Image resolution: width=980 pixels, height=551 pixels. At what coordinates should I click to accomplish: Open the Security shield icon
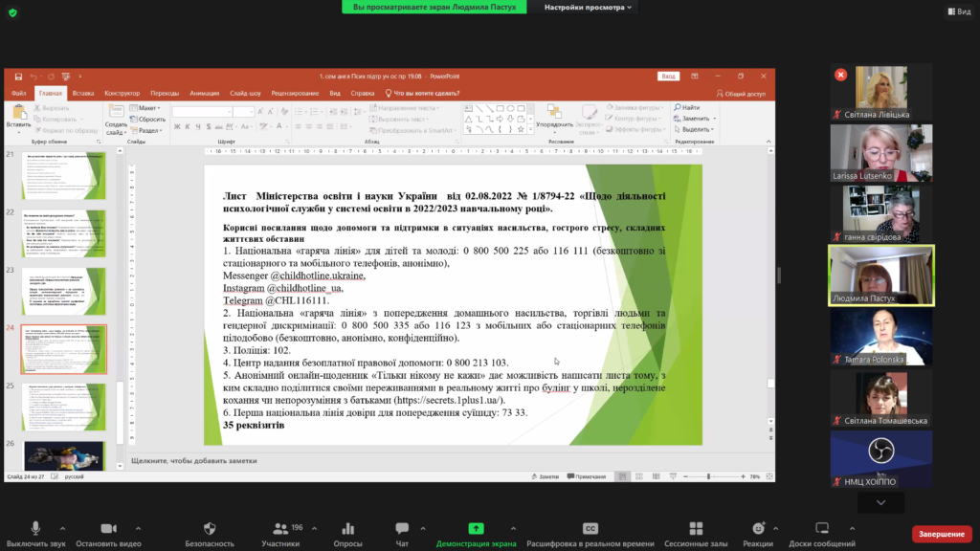(x=210, y=528)
